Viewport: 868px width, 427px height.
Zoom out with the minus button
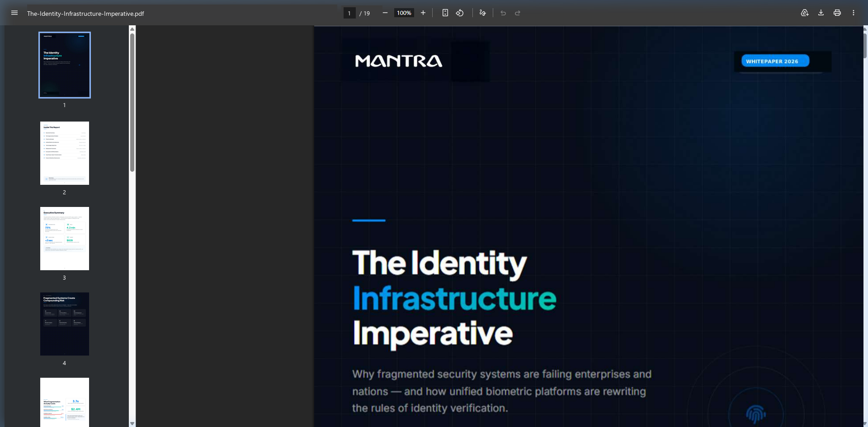(x=385, y=13)
